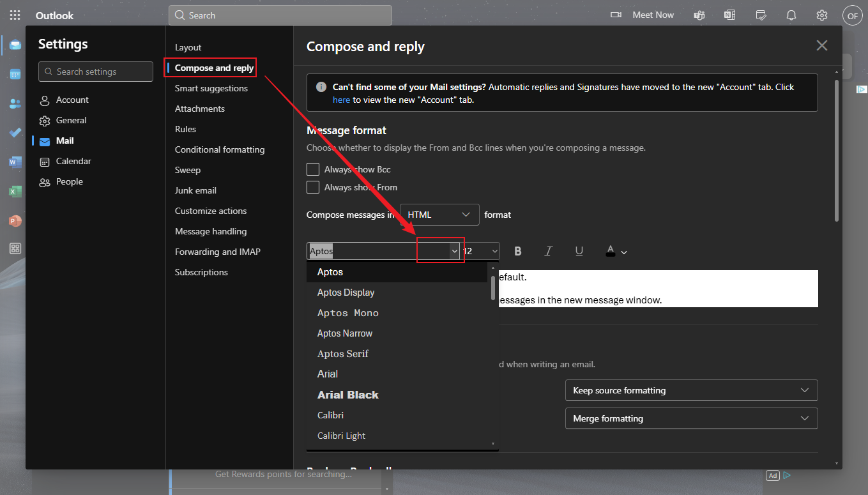868x495 pixels.
Task: Click the 'here' Account tab link
Action: click(341, 100)
